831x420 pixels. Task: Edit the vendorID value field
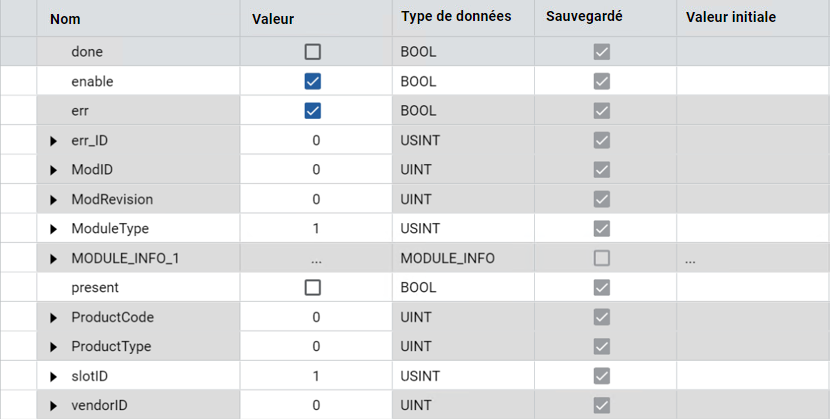tap(316, 406)
